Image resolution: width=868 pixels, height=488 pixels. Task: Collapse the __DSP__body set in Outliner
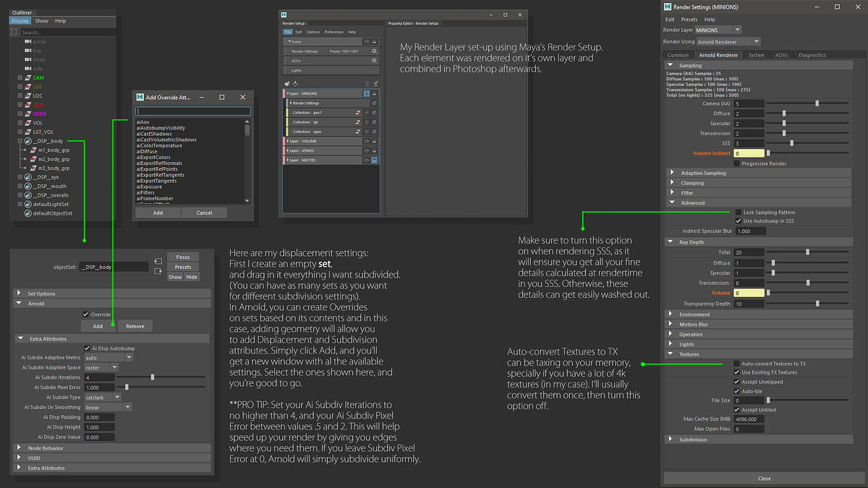tap(20, 141)
